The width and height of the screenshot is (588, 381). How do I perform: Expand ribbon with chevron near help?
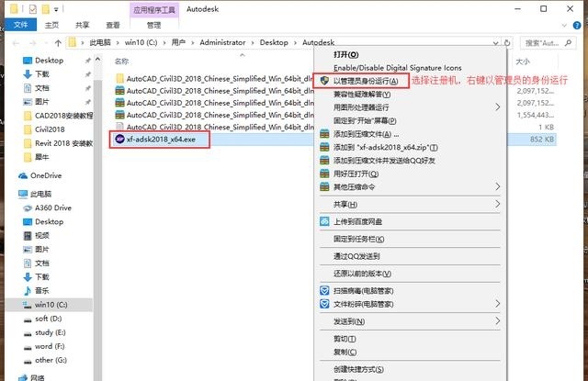(x=564, y=26)
